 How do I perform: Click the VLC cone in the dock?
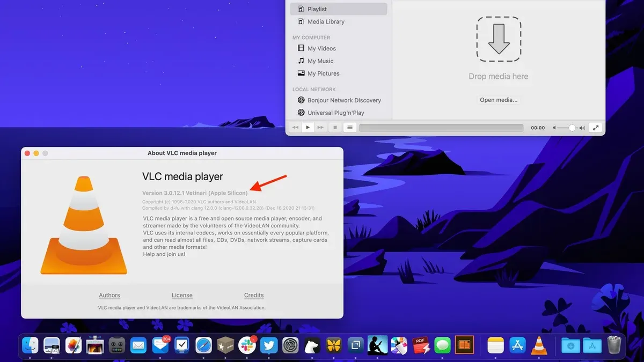(x=539, y=346)
